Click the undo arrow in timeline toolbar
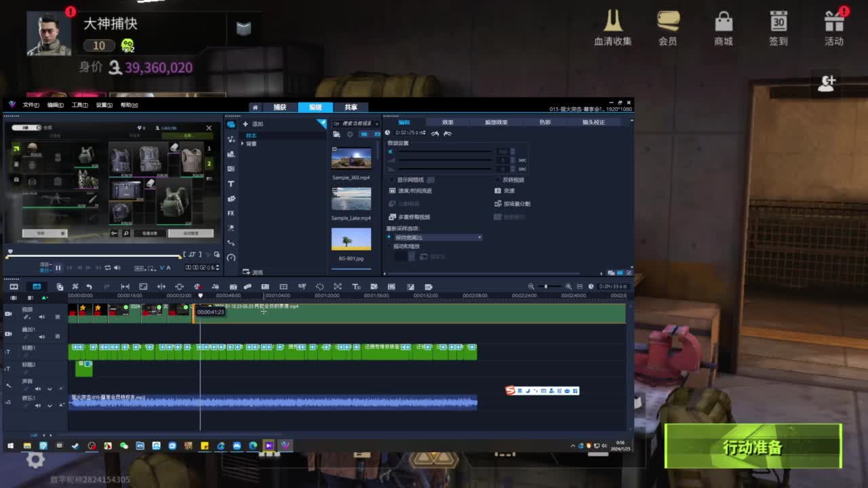This screenshot has width=868, height=488. pyautogui.click(x=89, y=287)
